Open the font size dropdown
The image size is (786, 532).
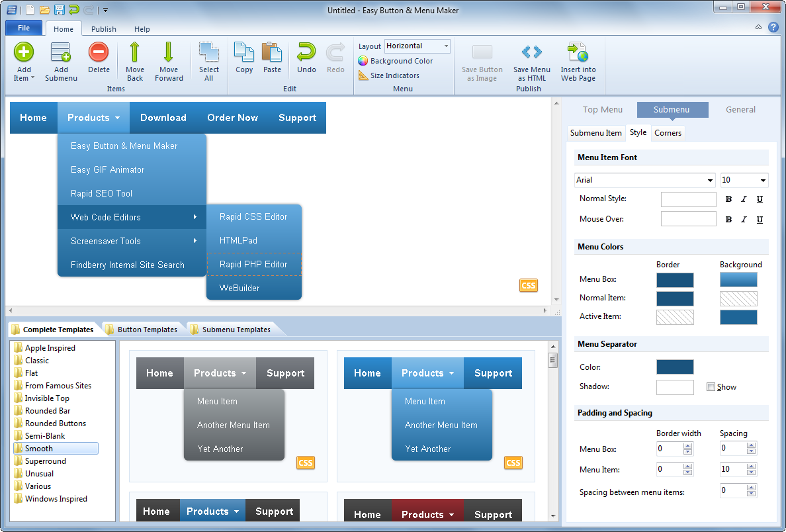tap(763, 181)
